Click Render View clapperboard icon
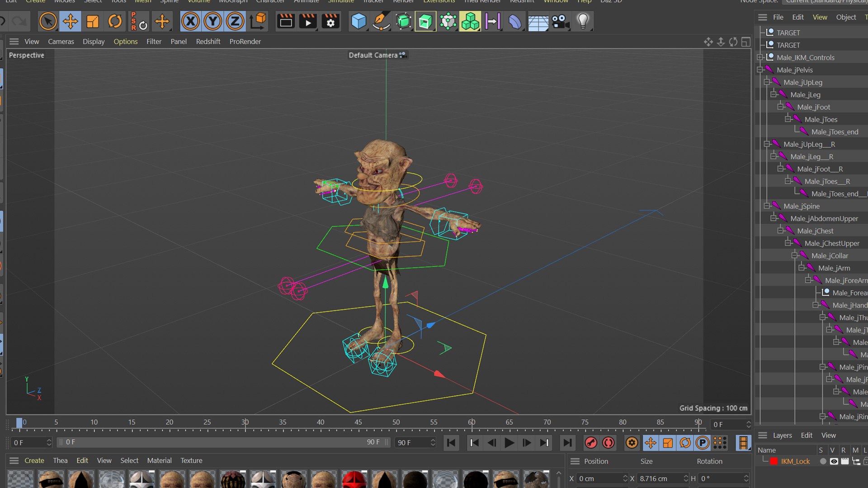Viewport: 868px width, 488px height. [286, 21]
